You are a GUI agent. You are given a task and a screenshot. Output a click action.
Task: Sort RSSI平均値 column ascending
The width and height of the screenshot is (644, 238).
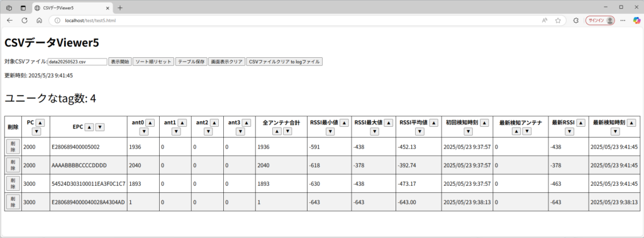pyautogui.click(x=433, y=122)
